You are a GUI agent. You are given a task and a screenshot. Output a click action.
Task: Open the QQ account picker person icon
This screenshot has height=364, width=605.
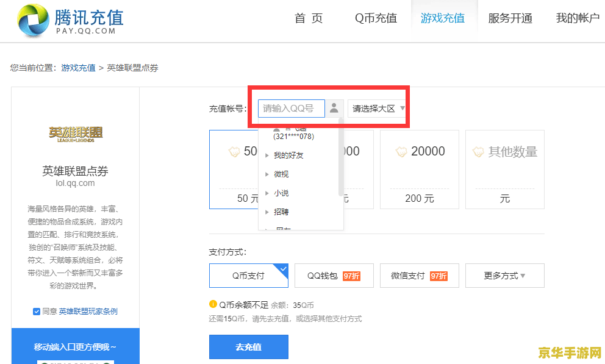coord(334,109)
